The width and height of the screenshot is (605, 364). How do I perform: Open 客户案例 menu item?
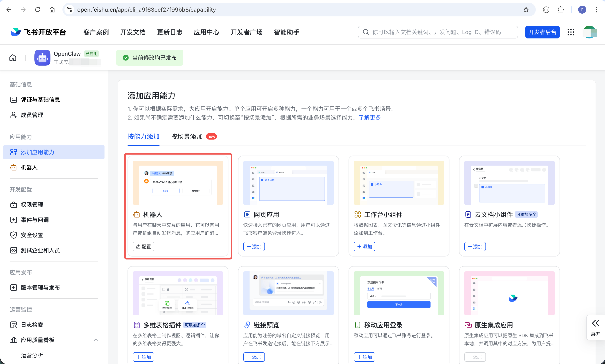tap(96, 32)
